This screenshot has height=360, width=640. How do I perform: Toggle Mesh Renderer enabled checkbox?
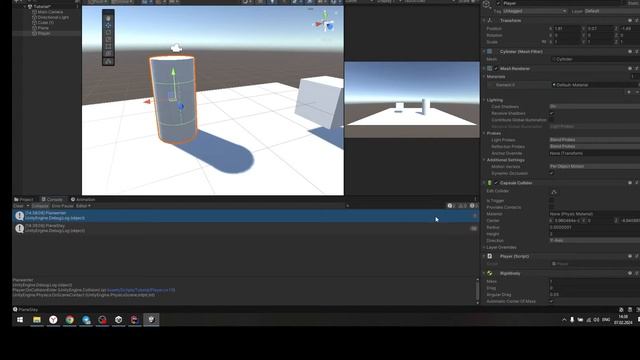click(x=496, y=69)
